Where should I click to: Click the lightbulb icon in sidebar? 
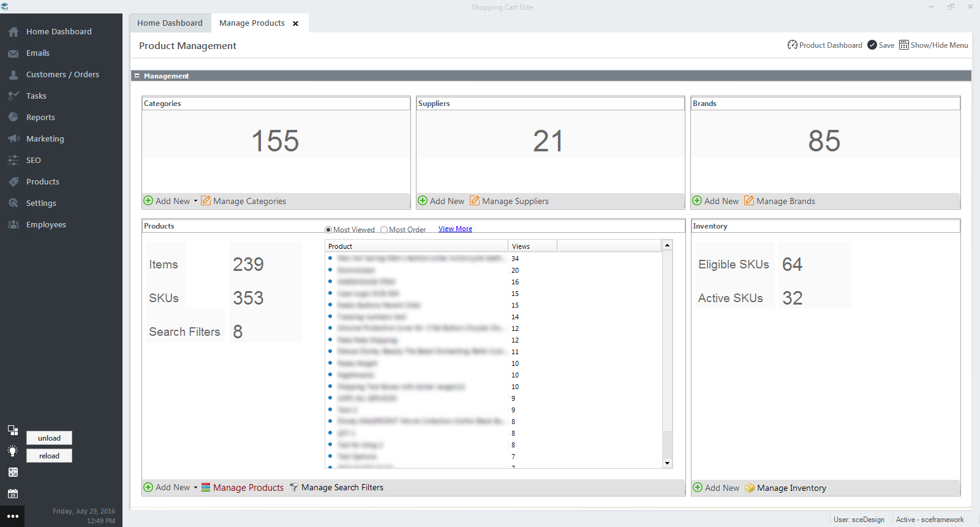point(12,451)
